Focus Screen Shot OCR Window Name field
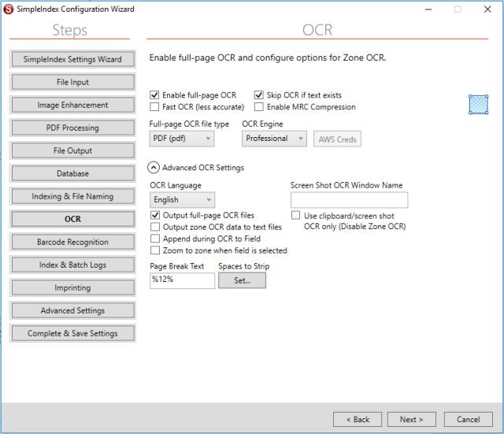 click(349, 200)
